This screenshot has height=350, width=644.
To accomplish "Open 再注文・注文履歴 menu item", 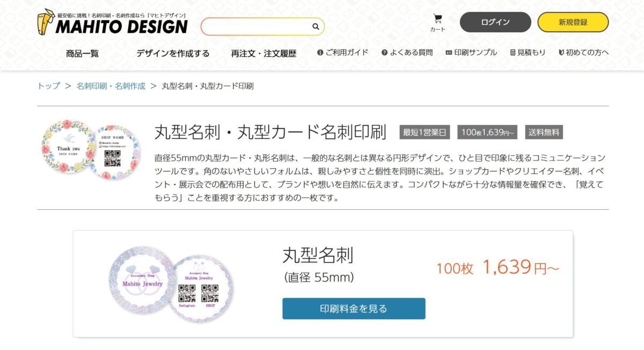I will pyautogui.click(x=264, y=53).
